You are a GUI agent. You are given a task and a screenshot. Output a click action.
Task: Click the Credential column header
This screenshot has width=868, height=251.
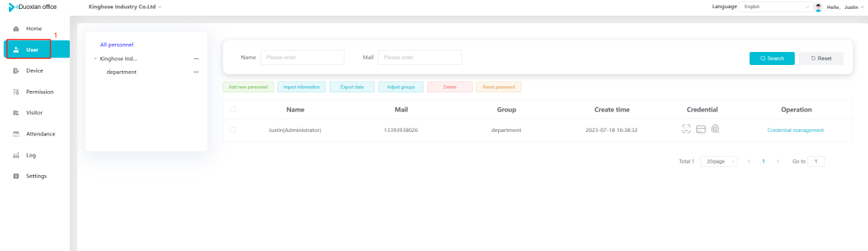point(702,109)
